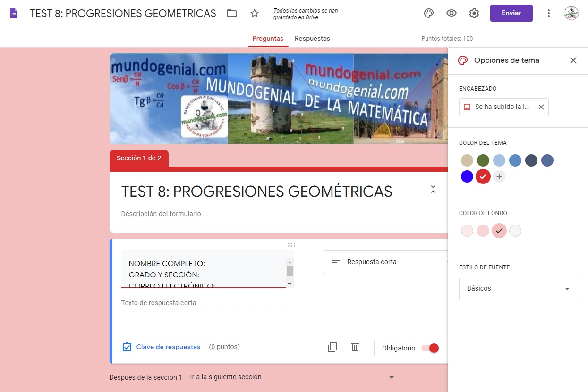Star this form
The width and height of the screenshot is (588, 392).
[x=255, y=13]
